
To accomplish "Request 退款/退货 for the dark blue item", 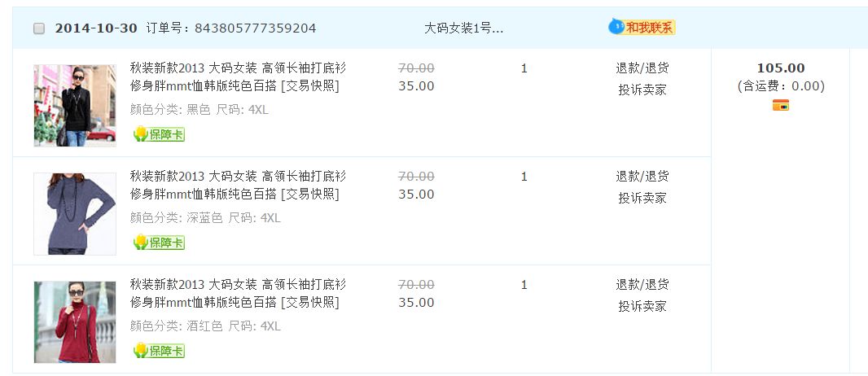I will tap(642, 177).
